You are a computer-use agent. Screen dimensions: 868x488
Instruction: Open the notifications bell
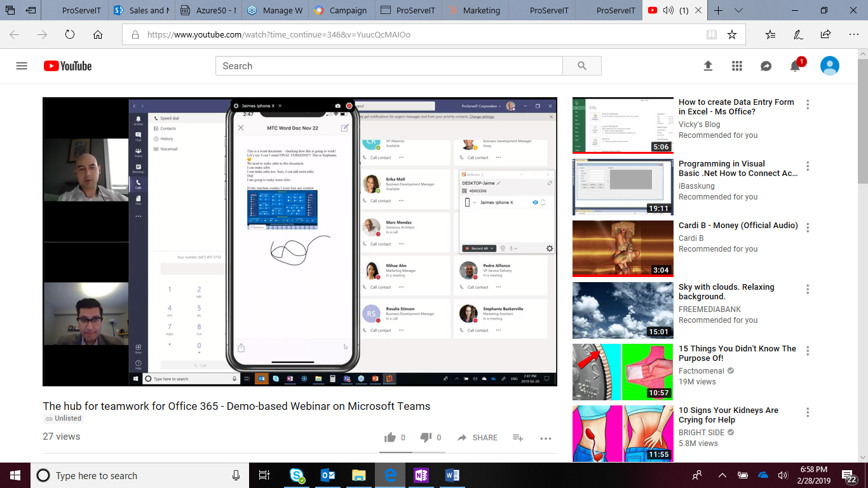(x=795, y=66)
